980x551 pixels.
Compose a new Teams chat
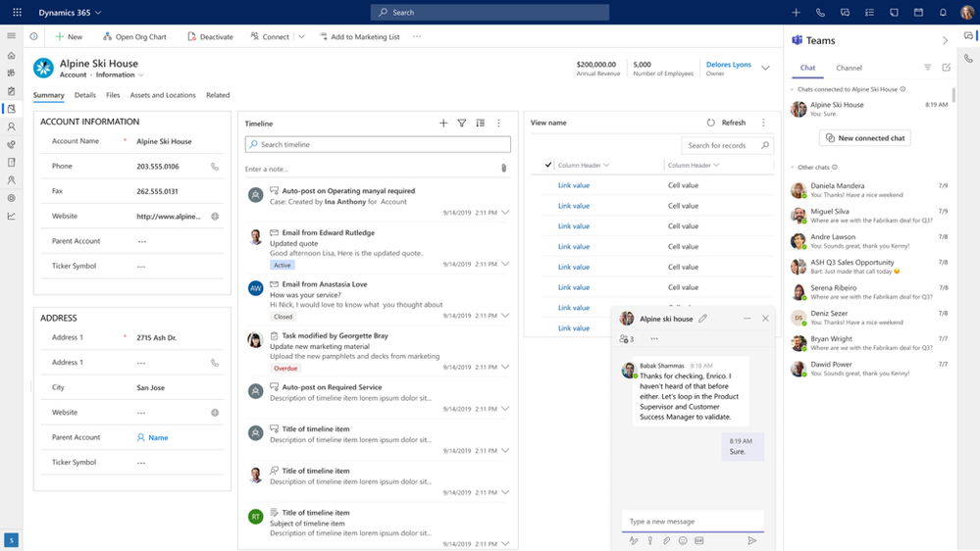click(x=946, y=68)
